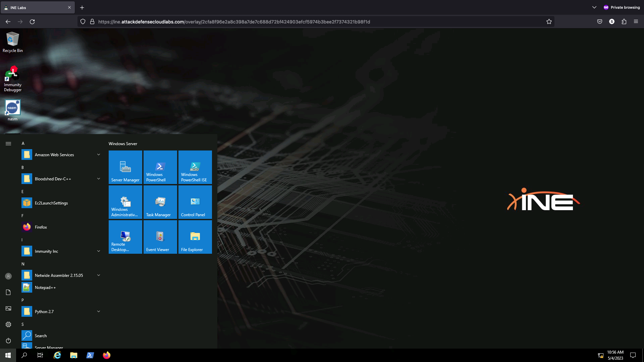View site security padlock info
The height and width of the screenshot is (362, 644).
[92, 22]
